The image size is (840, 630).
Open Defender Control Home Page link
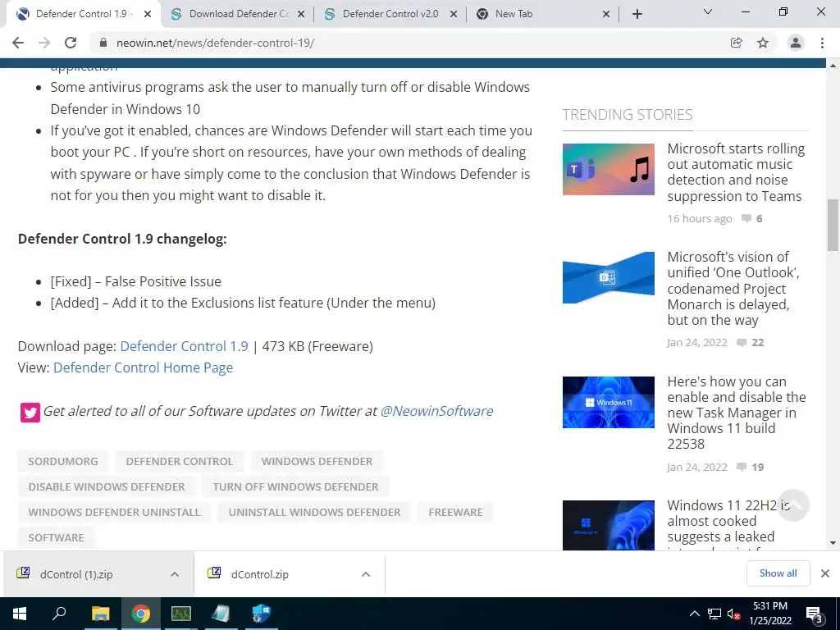coord(143,367)
